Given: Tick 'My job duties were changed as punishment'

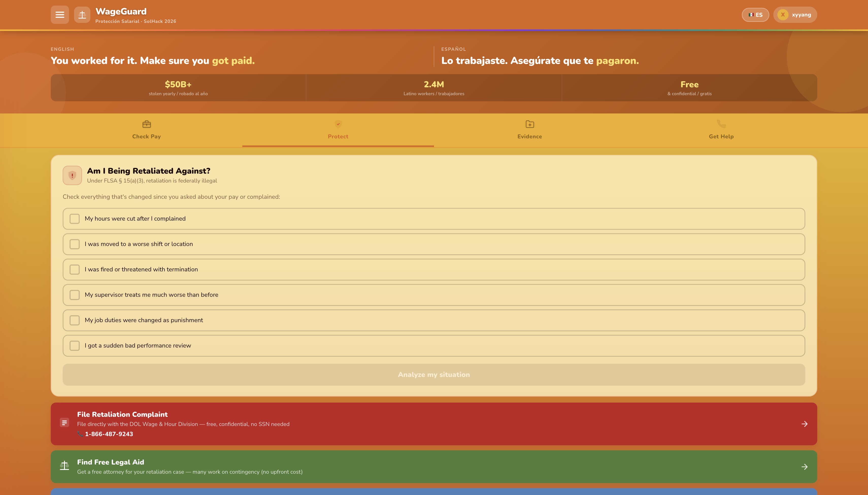Looking at the screenshot, I should pyautogui.click(x=74, y=320).
